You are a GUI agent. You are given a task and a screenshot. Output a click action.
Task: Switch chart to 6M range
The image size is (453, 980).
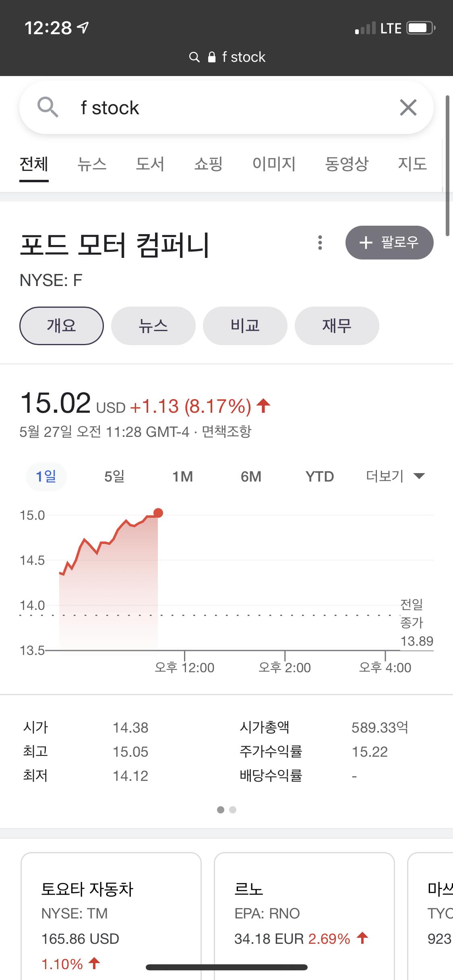click(x=251, y=477)
